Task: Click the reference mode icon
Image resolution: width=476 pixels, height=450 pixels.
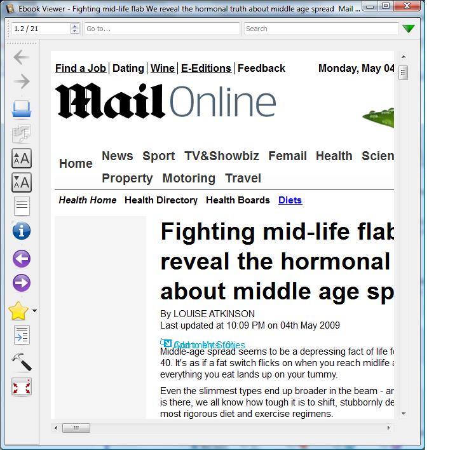Action: pos(22,335)
